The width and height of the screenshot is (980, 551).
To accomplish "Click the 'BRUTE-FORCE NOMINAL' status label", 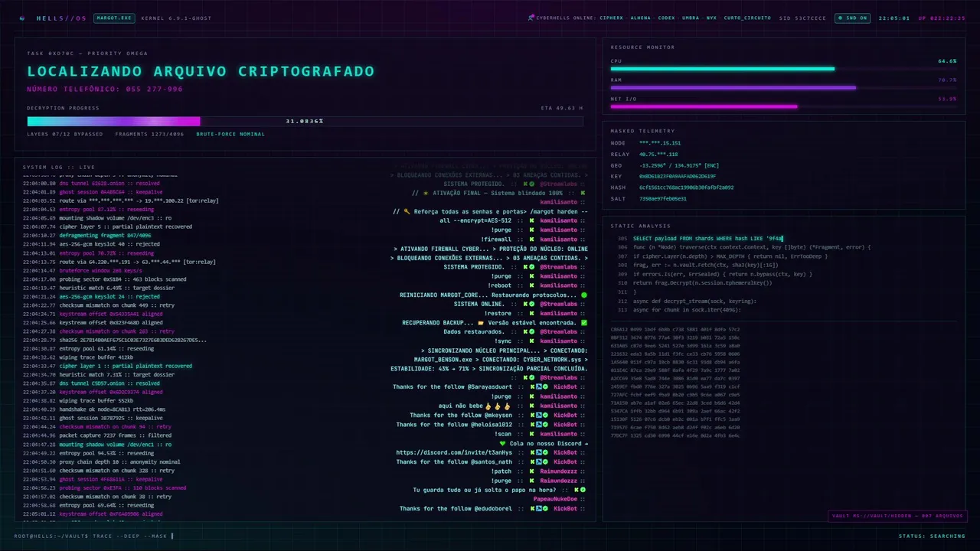I will [x=230, y=134].
